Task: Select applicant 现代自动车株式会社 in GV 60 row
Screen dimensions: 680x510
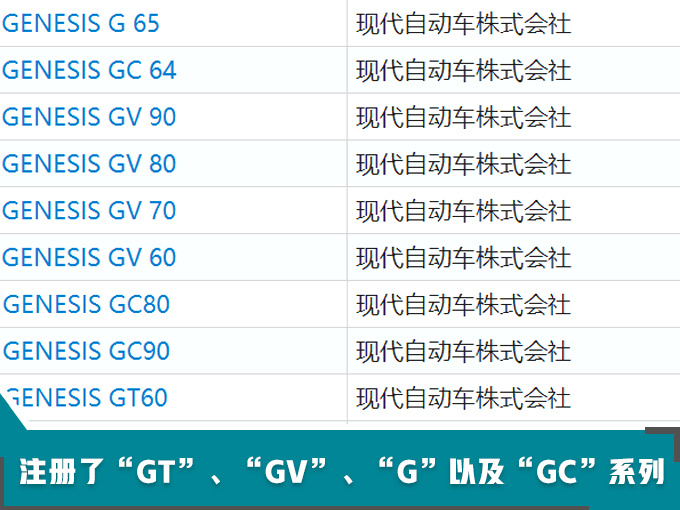Action: click(x=463, y=258)
